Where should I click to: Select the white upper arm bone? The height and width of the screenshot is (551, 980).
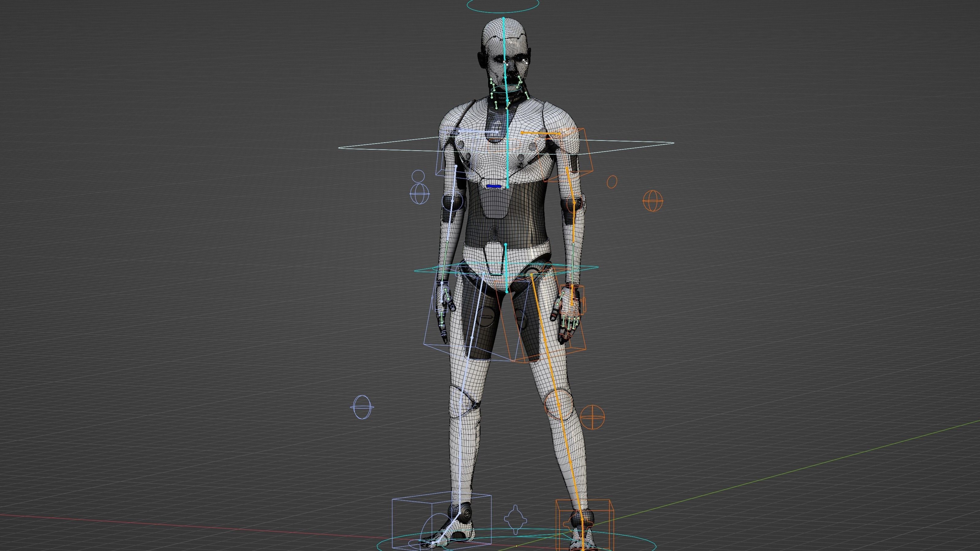[x=454, y=183]
